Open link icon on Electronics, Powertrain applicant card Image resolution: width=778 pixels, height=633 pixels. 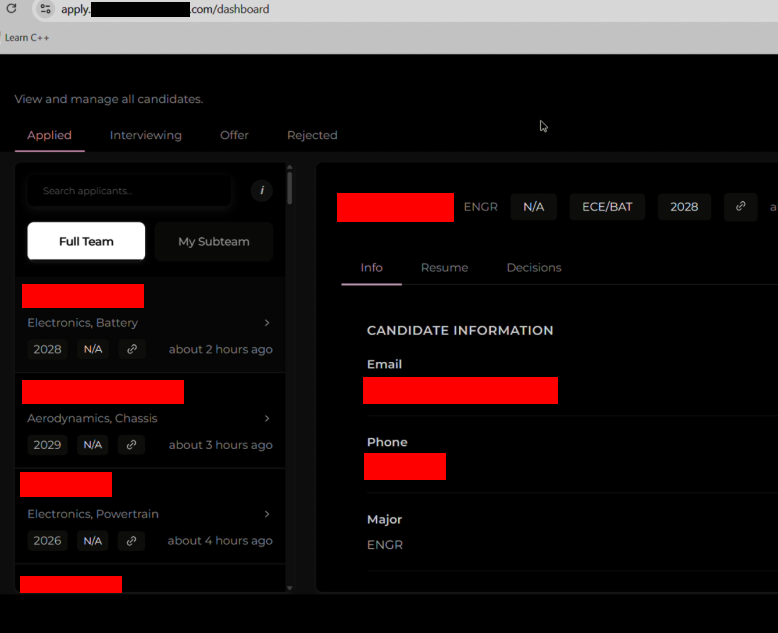click(131, 541)
